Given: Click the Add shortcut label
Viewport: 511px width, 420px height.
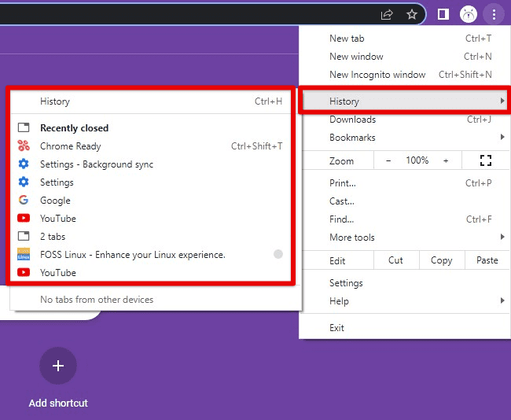Looking at the screenshot, I should tap(58, 403).
